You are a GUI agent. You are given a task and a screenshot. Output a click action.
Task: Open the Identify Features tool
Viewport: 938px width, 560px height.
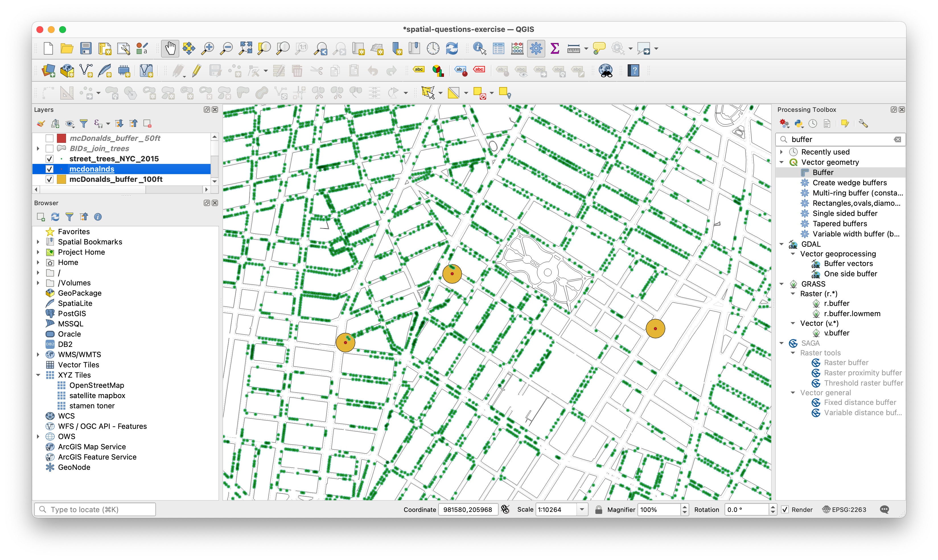(479, 49)
